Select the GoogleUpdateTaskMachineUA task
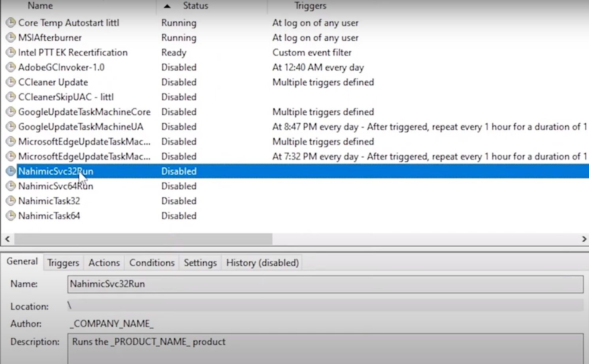 (x=81, y=127)
